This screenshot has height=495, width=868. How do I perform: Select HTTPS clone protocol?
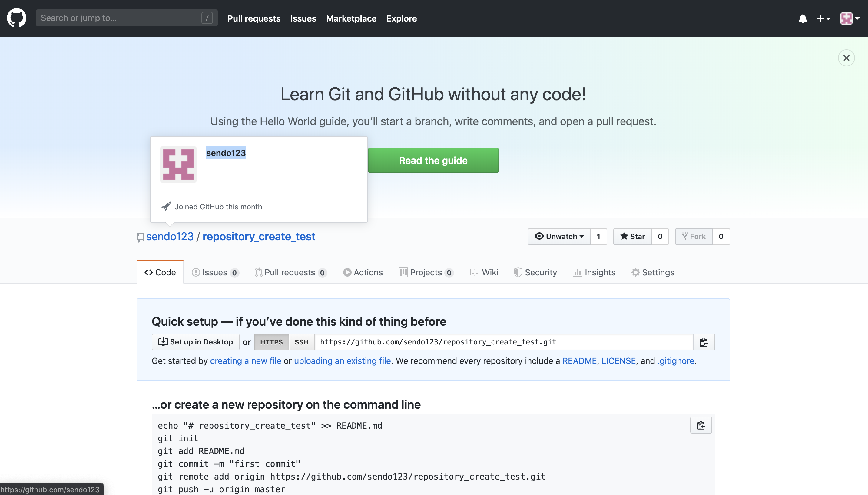click(x=271, y=342)
